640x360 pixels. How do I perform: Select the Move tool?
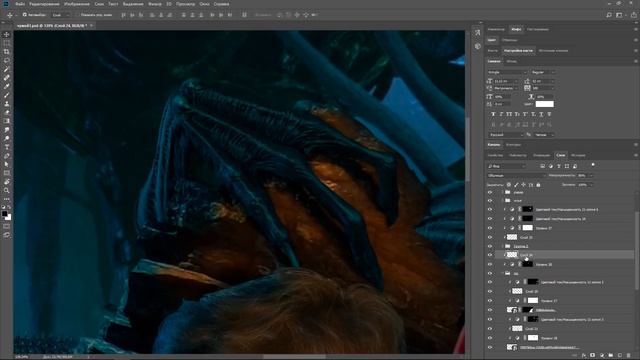(x=7, y=35)
